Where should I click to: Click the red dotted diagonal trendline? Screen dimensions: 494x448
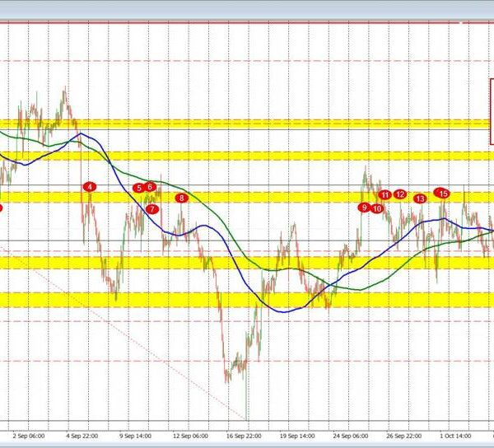[x=165, y=346]
